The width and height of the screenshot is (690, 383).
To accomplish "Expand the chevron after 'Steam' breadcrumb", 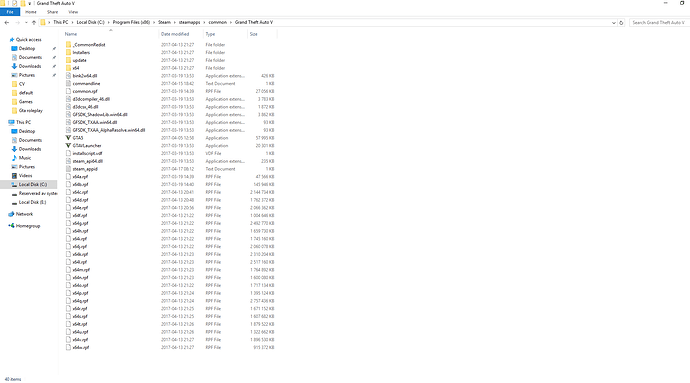I will tap(175, 22).
